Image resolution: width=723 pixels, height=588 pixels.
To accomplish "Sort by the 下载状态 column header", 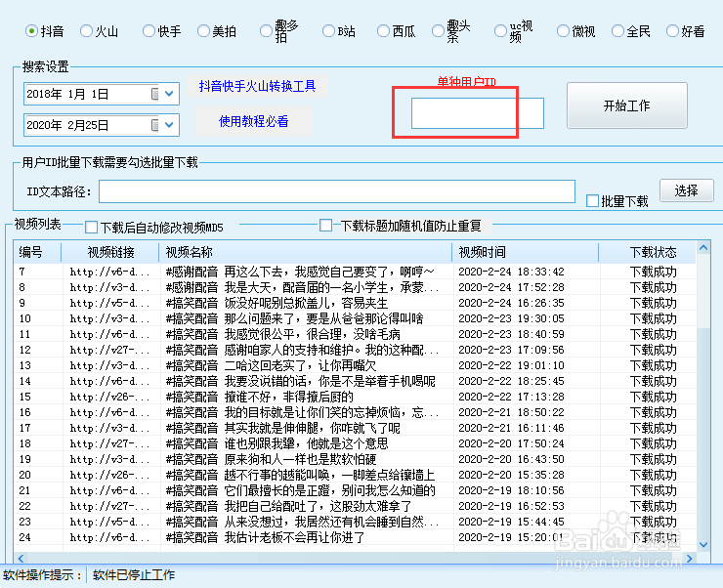I will (648, 252).
